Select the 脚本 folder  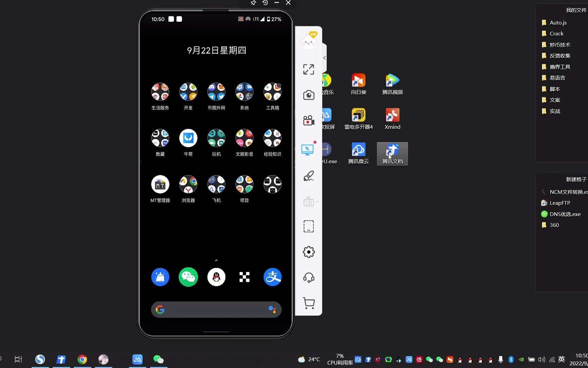click(551, 89)
